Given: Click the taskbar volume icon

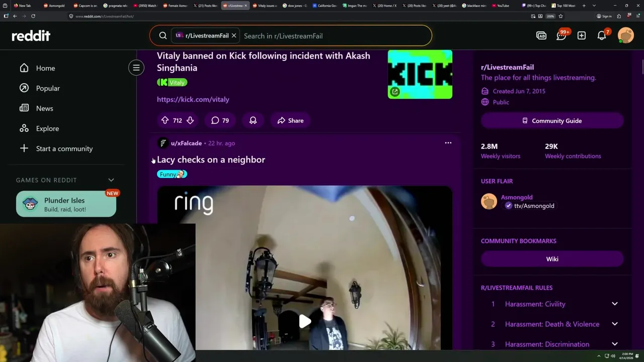Looking at the screenshot, I should coord(613,356).
